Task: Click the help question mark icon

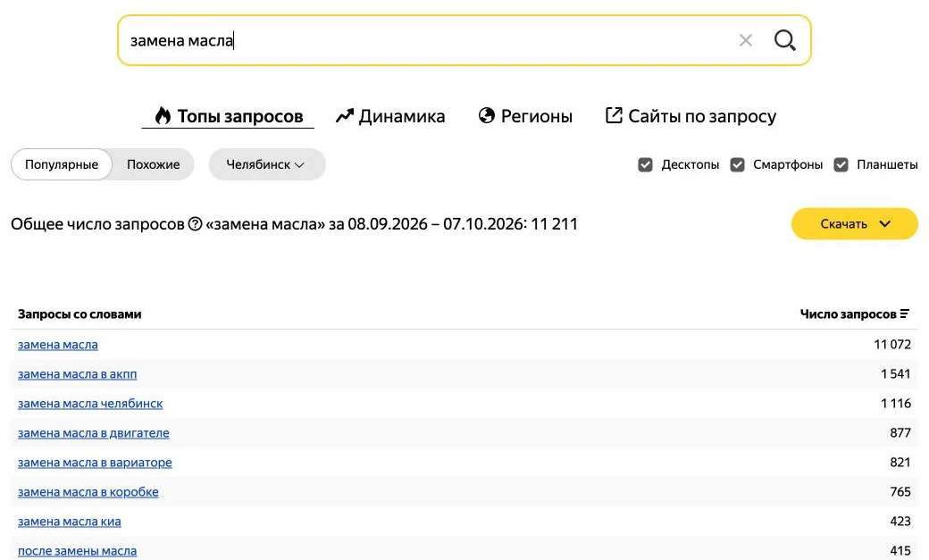Action: click(x=195, y=224)
